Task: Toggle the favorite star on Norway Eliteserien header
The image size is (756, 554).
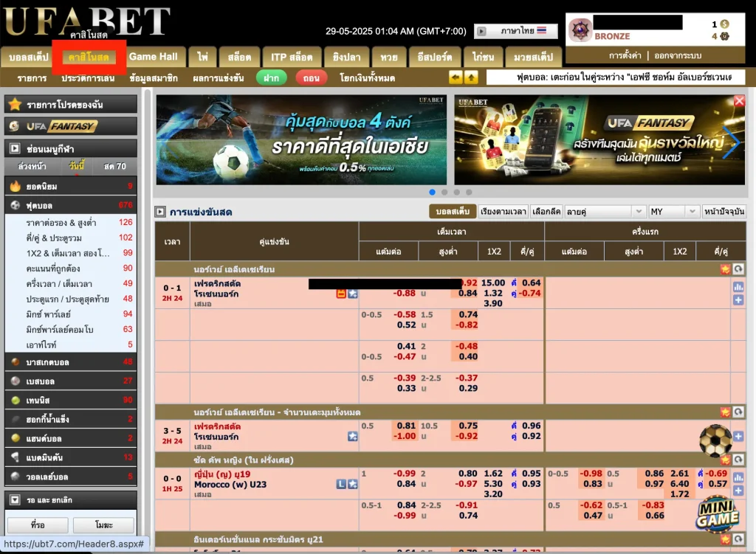Action: click(x=725, y=269)
